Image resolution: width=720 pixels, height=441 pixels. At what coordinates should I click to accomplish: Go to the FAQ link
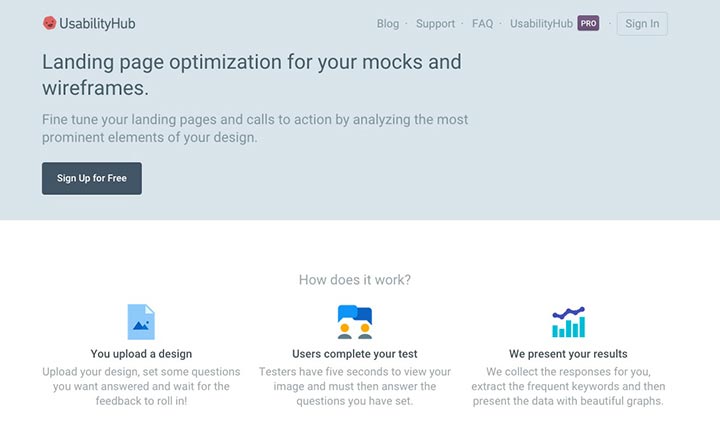click(482, 24)
